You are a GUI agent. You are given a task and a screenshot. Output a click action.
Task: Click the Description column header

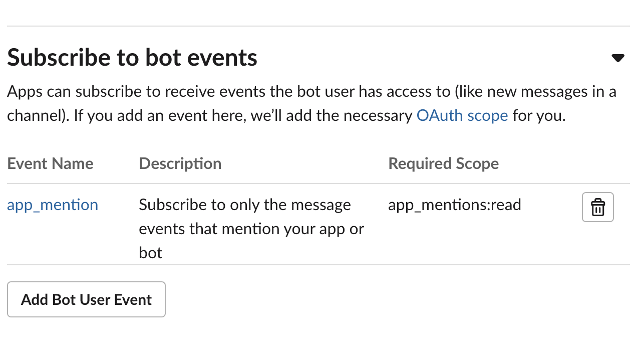click(x=180, y=163)
